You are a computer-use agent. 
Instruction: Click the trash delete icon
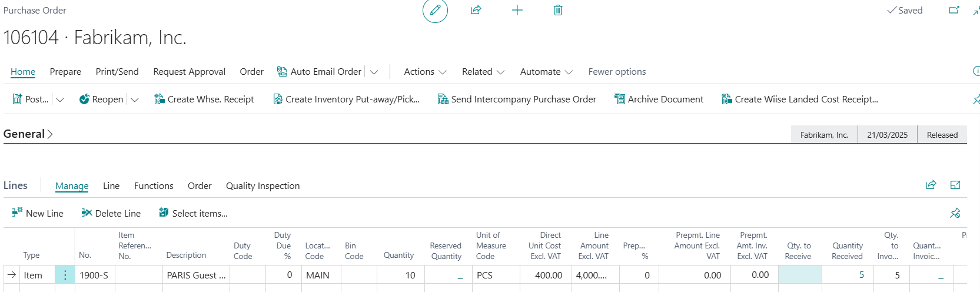[x=558, y=10]
